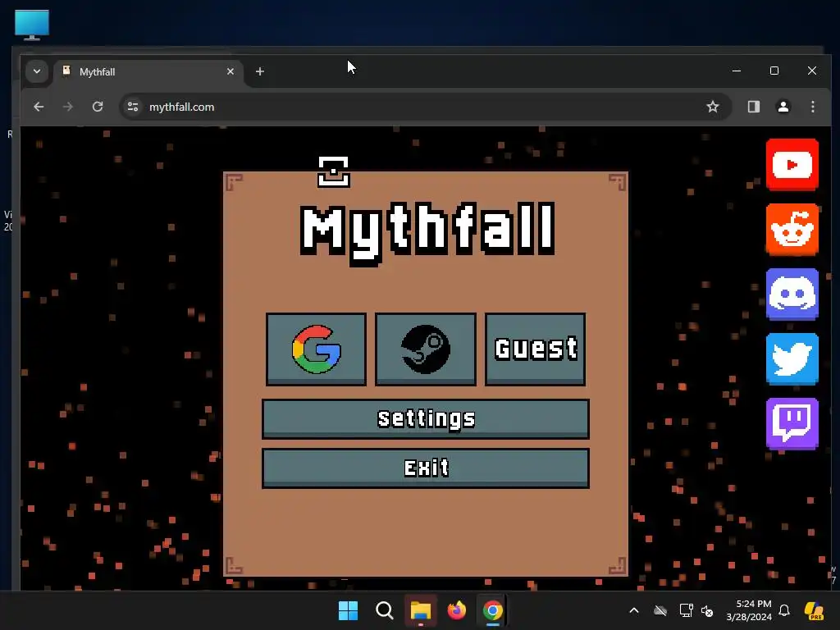Open the Twitter bird icon

792,359
